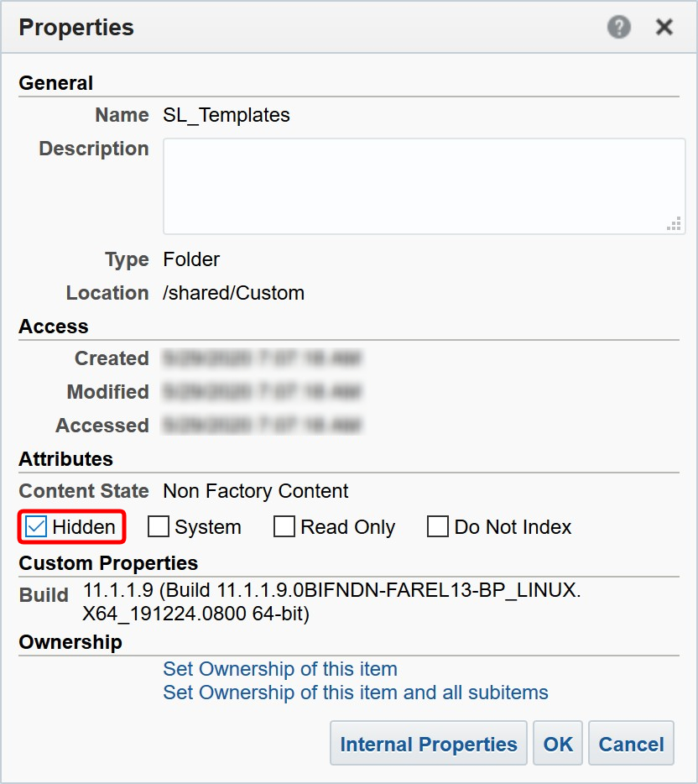Click inside the Description text area

pos(419,185)
